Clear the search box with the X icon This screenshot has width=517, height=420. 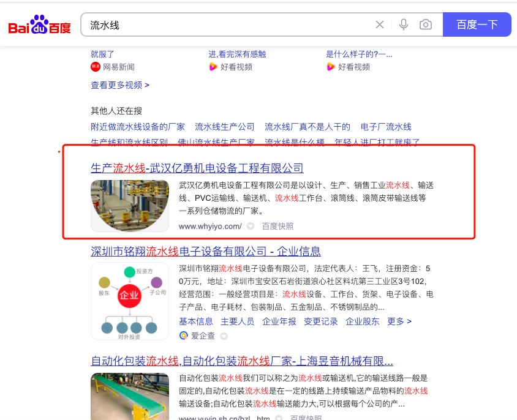(380, 24)
